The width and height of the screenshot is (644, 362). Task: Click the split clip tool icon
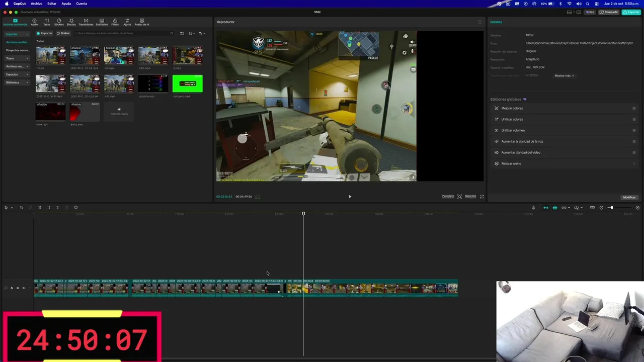tap(40, 208)
